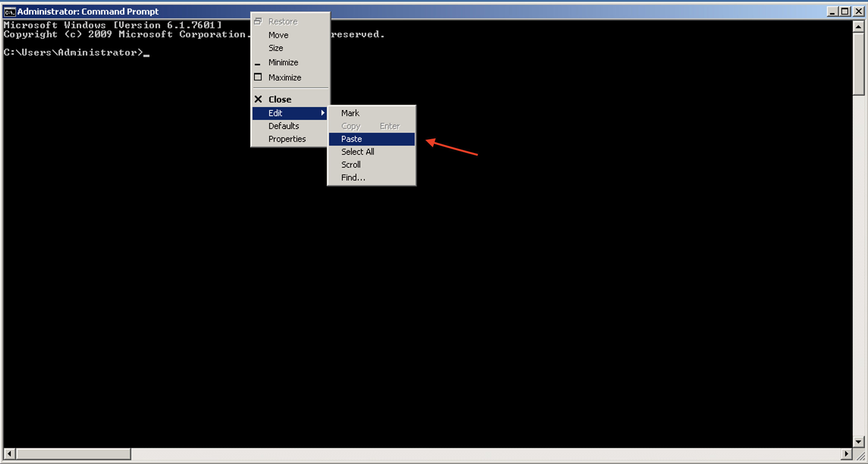Choose Move in the system menu
This screenshot has height=464, width=868.
278,35
